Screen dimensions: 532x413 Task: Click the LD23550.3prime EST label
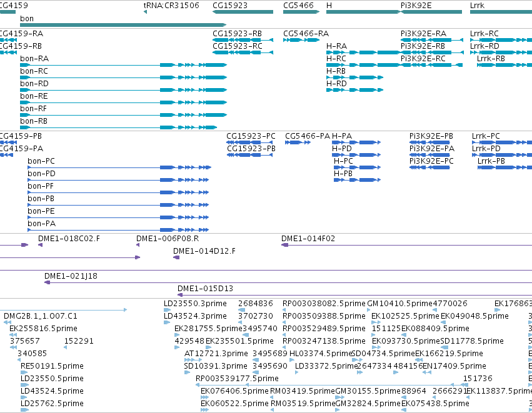pyautogui.click(x=195, y=304)
